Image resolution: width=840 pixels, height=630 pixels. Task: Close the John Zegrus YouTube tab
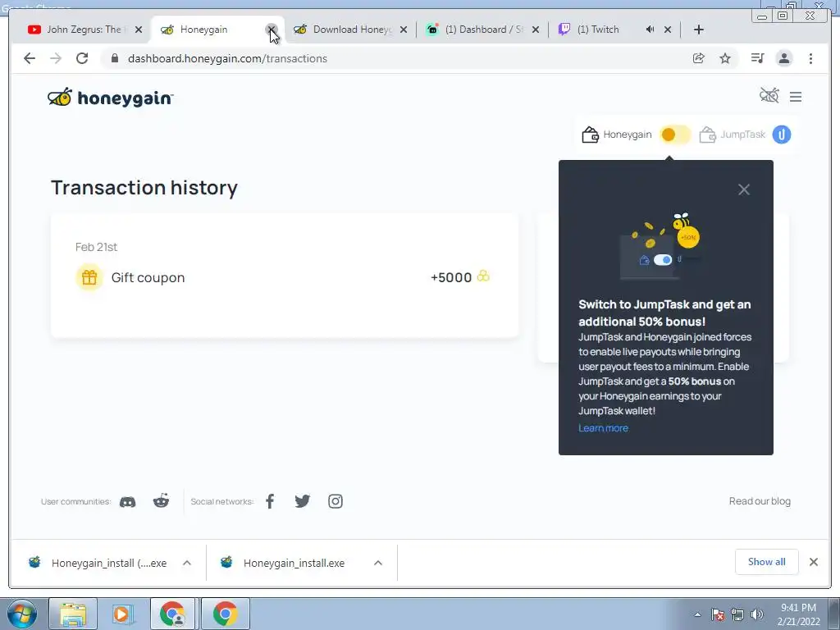(139, 30)
